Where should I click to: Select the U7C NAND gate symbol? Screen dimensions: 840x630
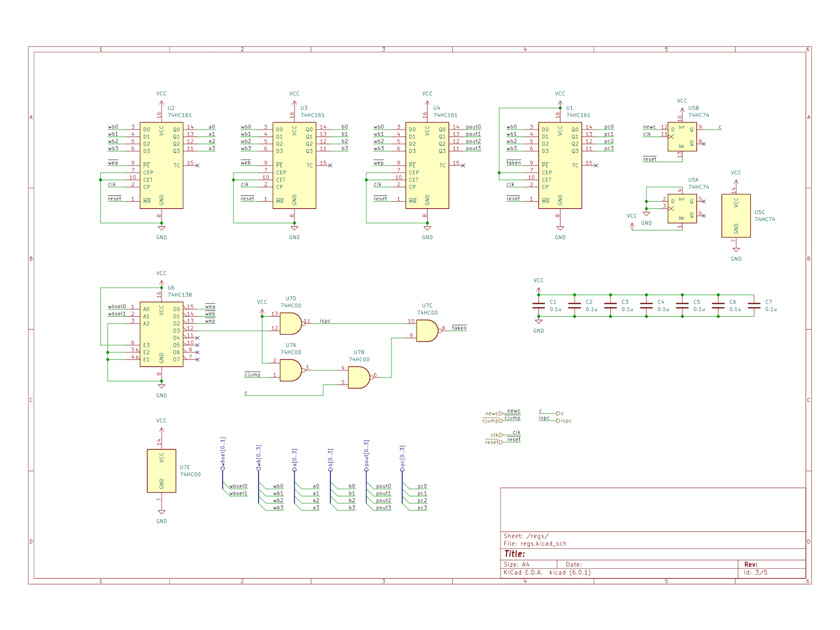(426, 331)
